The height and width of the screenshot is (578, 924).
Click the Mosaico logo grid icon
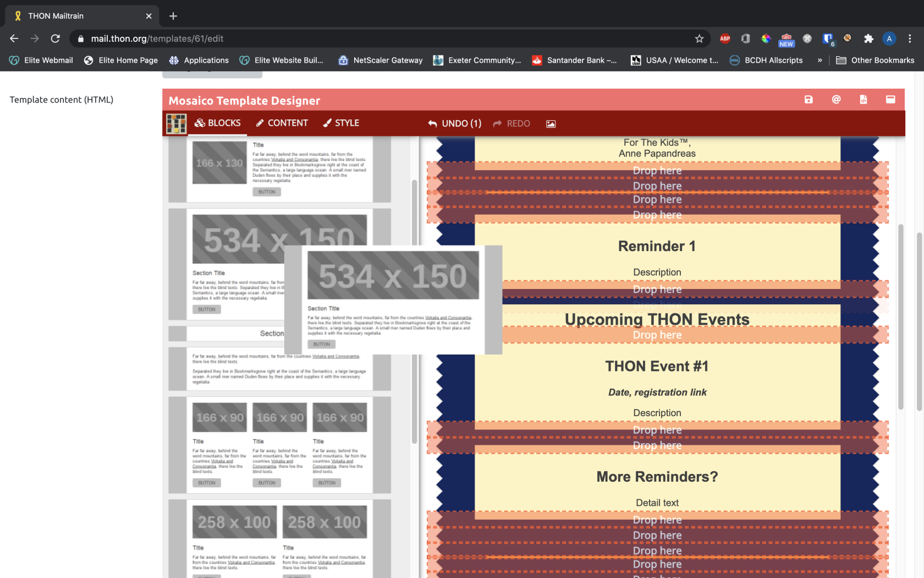pos(176,124)
